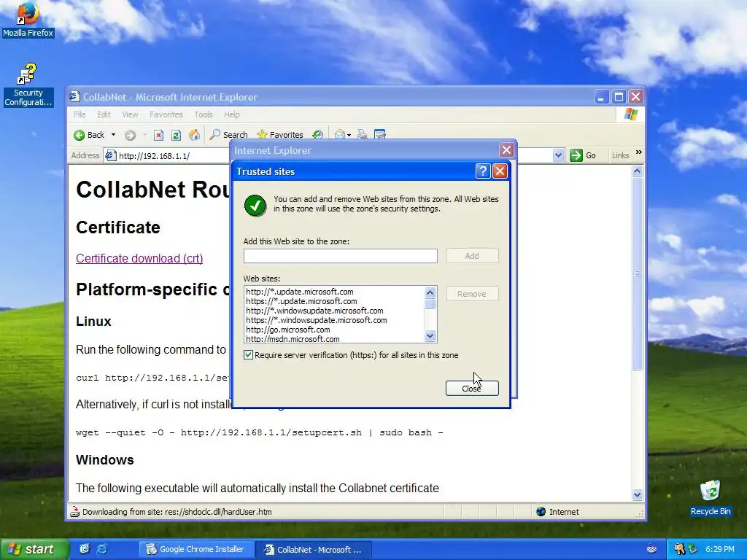The height and width of the screenshot is (560, 747).
Task: Click the Remove button in Trusted sites
Action: click(x=472, y=294)
